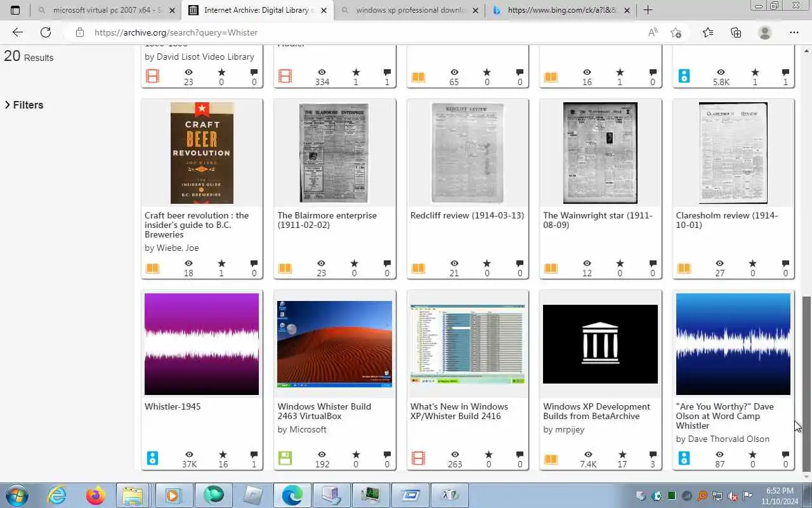Open the Whistler-1945 waveform thumbnail
The height and width of the screenshot is (508, 812).
pyautogui.click(x=202, y=344)
